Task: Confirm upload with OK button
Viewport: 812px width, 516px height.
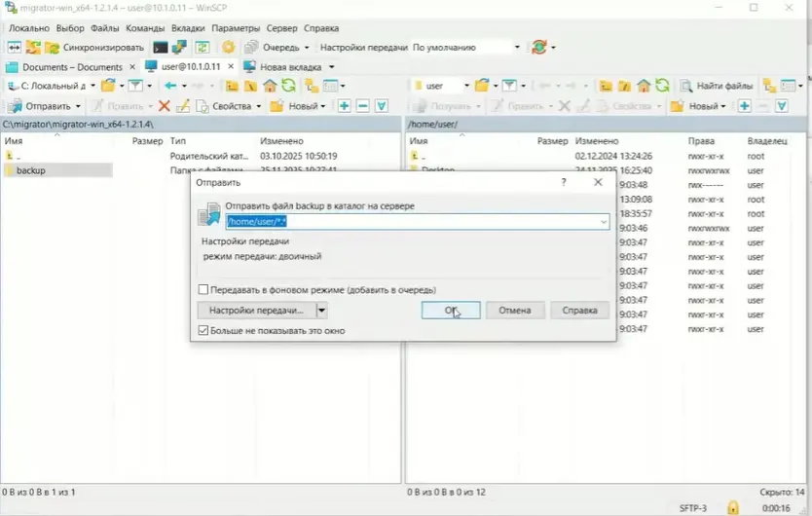Action: (451, 311)
